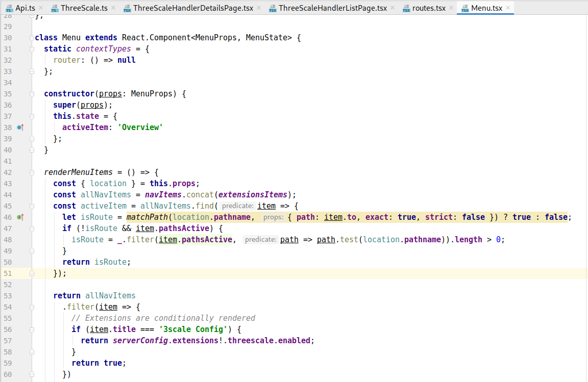This screenshot has width=588, height=382.
Task: Fold the if block at line 47
Action: click(x=32, y=228)
